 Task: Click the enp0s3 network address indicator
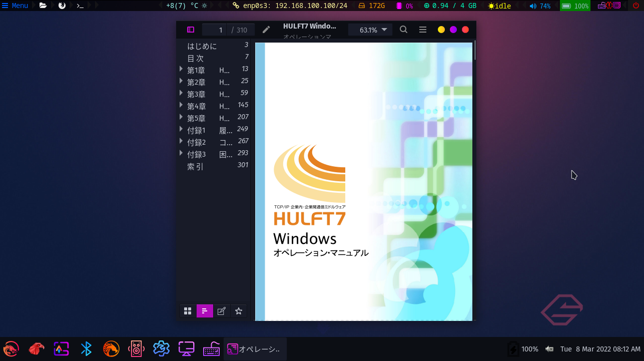(290, 6)
